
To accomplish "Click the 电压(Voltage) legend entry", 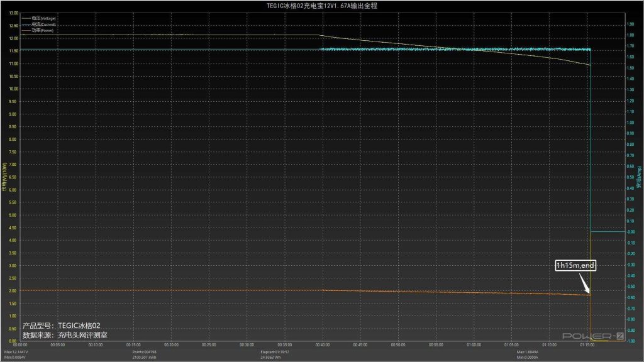I will pyautogui.click(x=39, y=18).
